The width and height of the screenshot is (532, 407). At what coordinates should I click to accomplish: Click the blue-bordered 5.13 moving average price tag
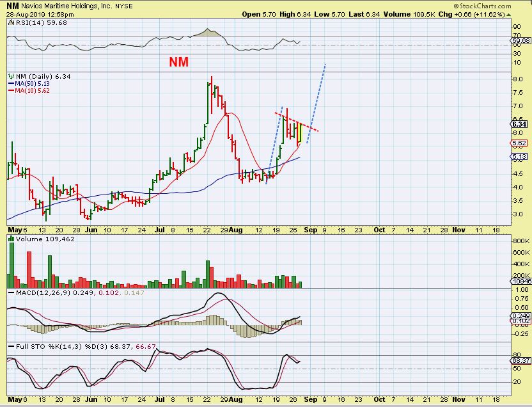click(519, 157)
